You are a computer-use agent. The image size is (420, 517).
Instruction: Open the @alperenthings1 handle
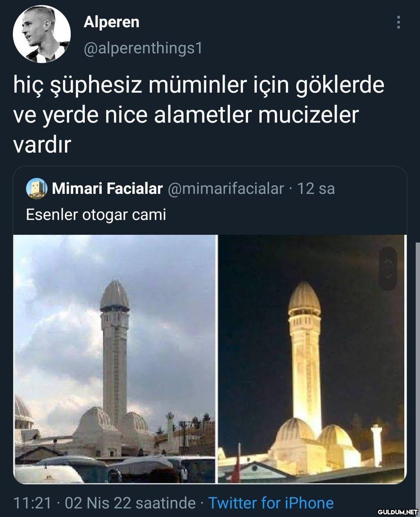click(x=142, y=49)
